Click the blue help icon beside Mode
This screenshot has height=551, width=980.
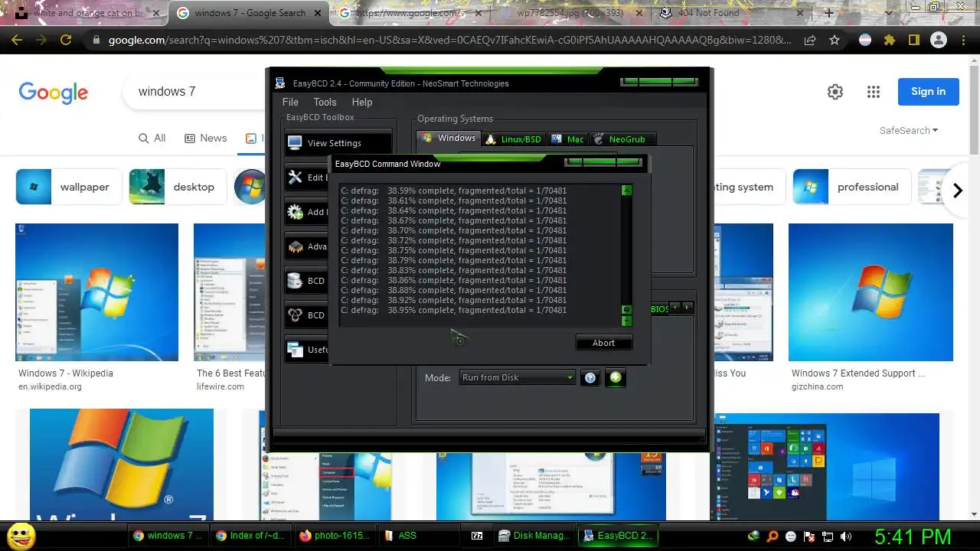(x=590, y=377)
